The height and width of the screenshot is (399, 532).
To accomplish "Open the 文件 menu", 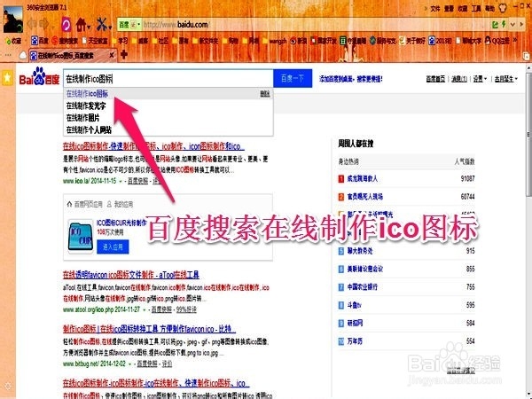I will pos(435,9).
